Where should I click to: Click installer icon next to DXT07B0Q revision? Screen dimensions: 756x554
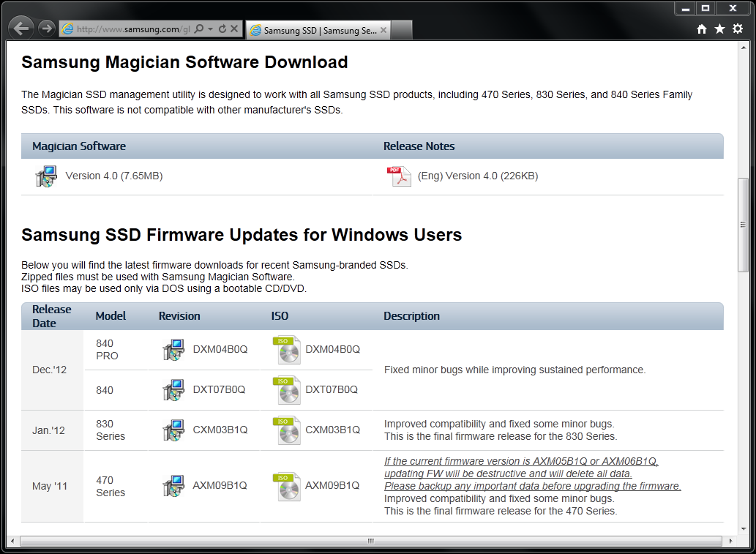pos(173,390)
